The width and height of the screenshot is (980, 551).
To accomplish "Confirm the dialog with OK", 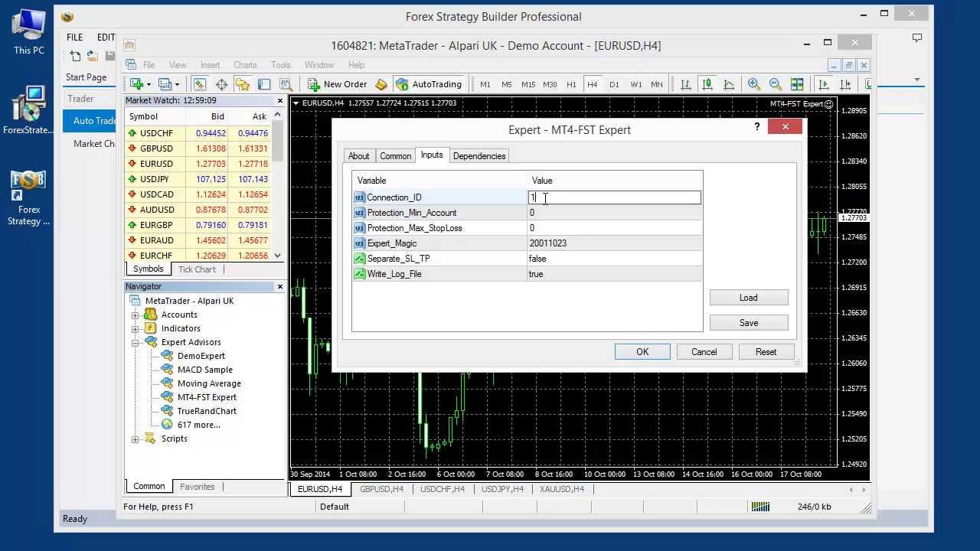I will [x=642, y=352].
